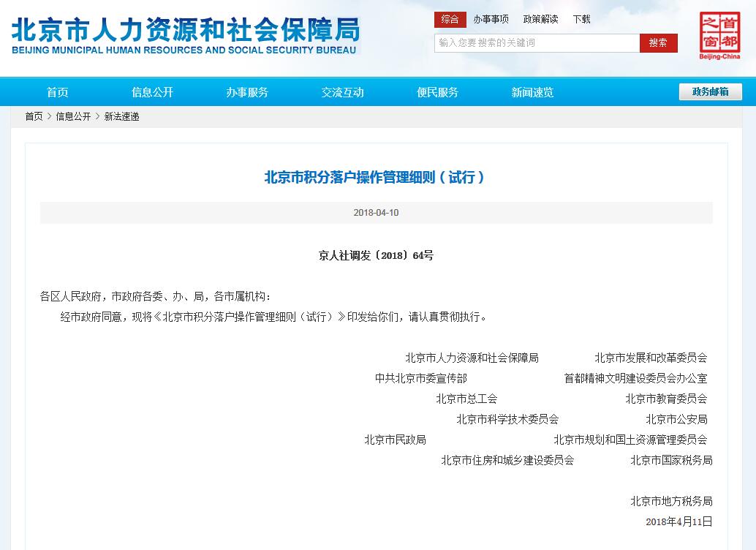This screenshot has height=550, width=756.
Task: Open the 新闻速览 news overview menu
Action: tap(532, 92)
